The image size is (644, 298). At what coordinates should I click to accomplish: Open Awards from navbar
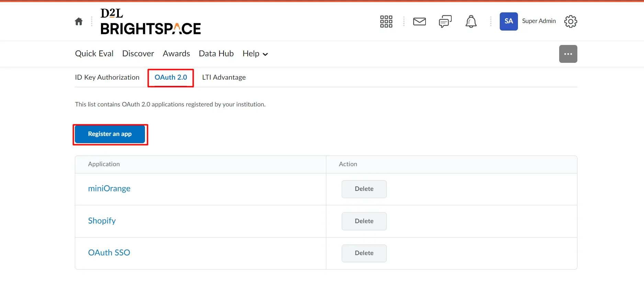[176, 54]
